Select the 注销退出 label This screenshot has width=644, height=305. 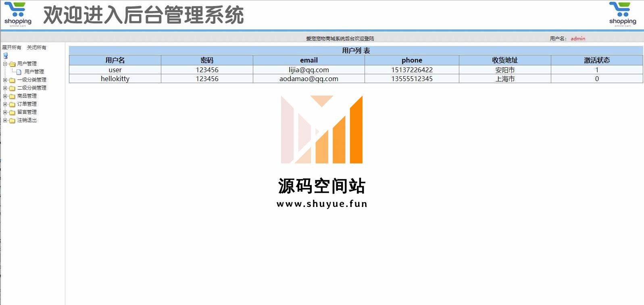click(27, 120)
